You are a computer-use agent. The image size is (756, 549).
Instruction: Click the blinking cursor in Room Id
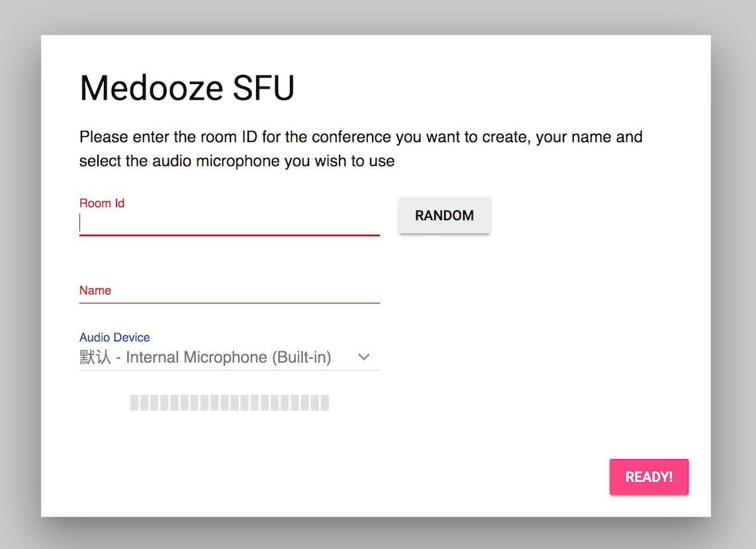[80, 223]
